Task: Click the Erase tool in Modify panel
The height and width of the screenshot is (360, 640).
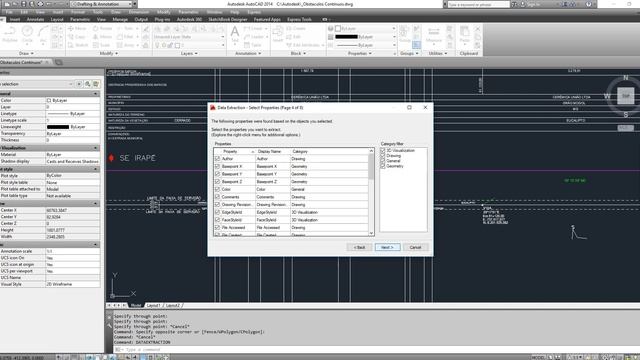Action: point(146,29)
